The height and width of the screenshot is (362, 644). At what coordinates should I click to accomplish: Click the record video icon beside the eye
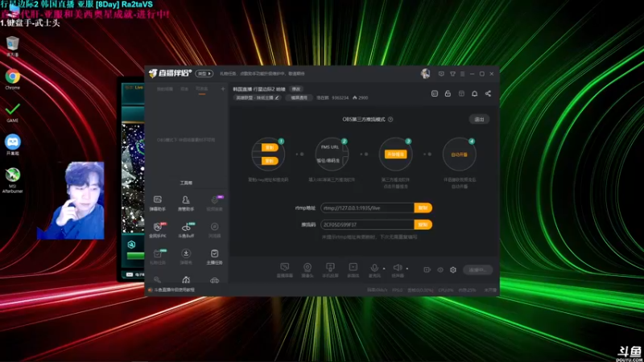[x=427, y=269]
